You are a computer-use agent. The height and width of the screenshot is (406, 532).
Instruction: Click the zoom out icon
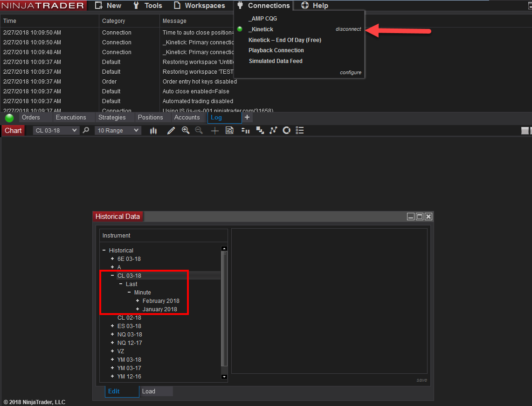pyautogui.click(x=199, y=130)
